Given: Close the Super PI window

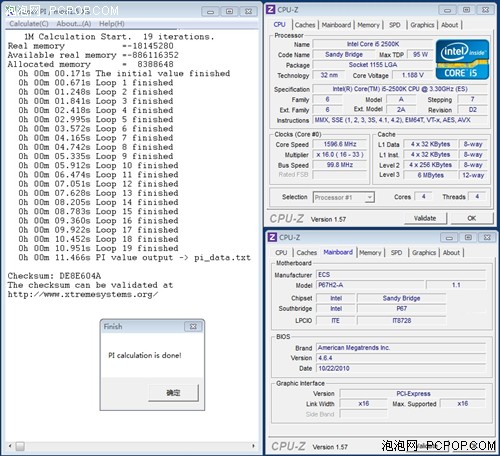Looking at the screenshot, I should [x=248, y=12].
